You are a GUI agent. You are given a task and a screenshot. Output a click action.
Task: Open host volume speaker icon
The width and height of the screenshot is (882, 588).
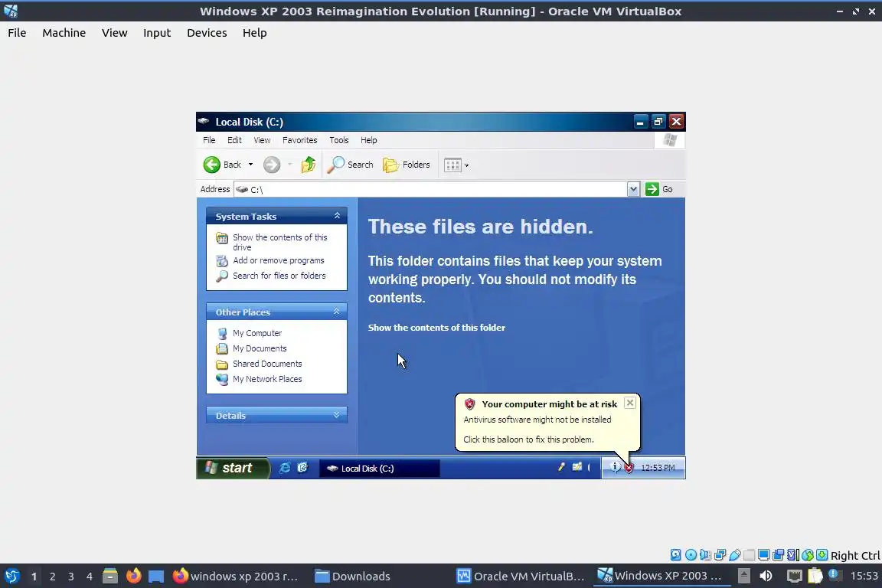click(766, 576)
